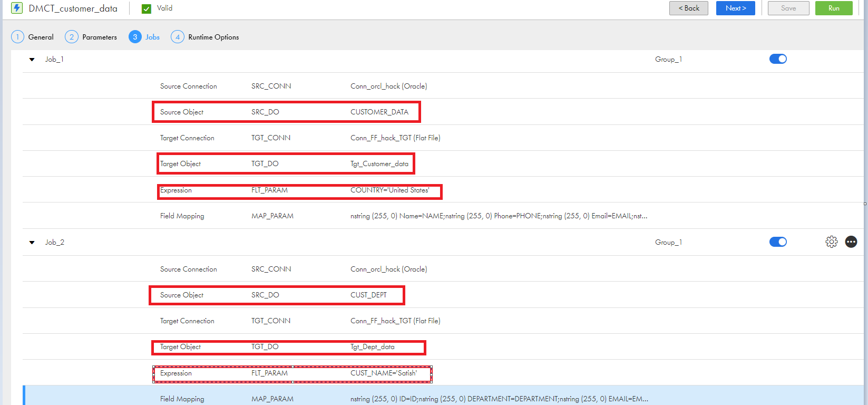Click the Save button
The image size is (868, 405).
[788, 8]
